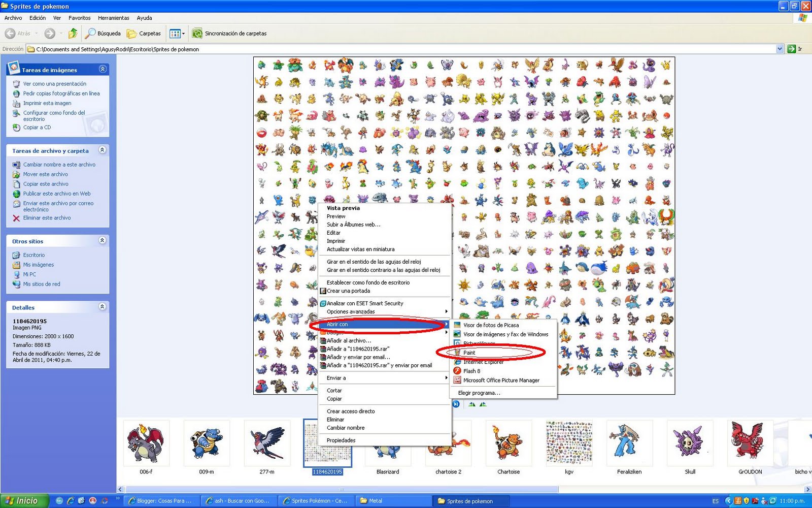
Task: Open the Archivo menu
Action: coord(13,18)
